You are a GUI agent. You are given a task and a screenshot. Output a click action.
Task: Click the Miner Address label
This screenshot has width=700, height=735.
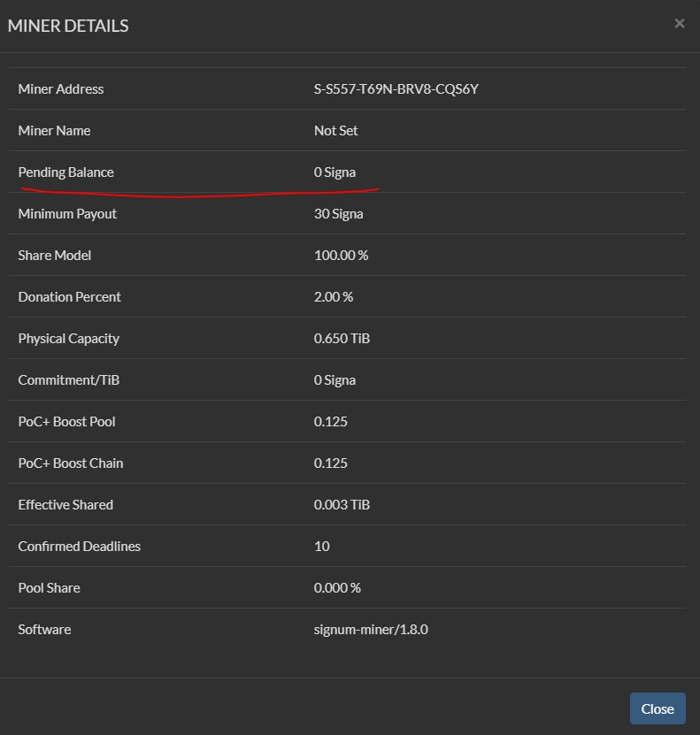60,89
